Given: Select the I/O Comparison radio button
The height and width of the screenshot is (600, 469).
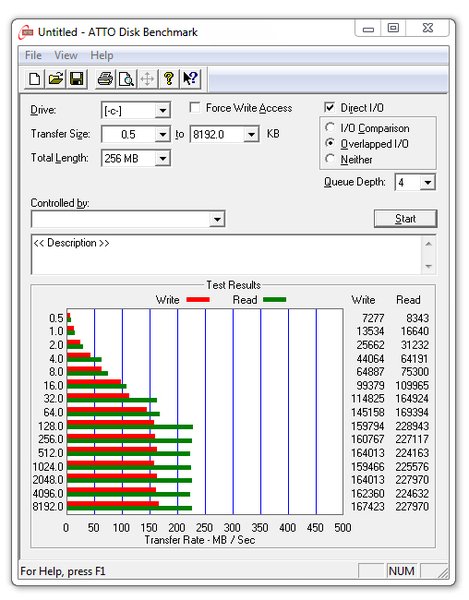Looking at the screenshot, I should [x=330, y=127].
